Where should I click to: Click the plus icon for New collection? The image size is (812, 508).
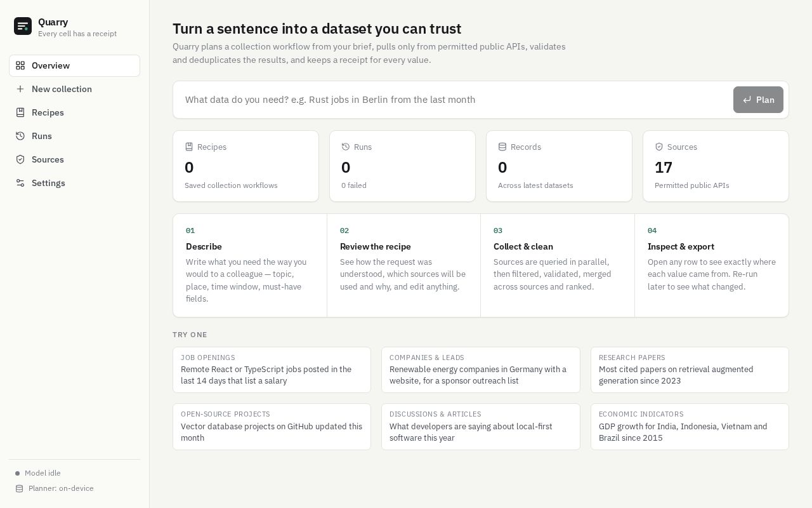(x=20, y=89)
